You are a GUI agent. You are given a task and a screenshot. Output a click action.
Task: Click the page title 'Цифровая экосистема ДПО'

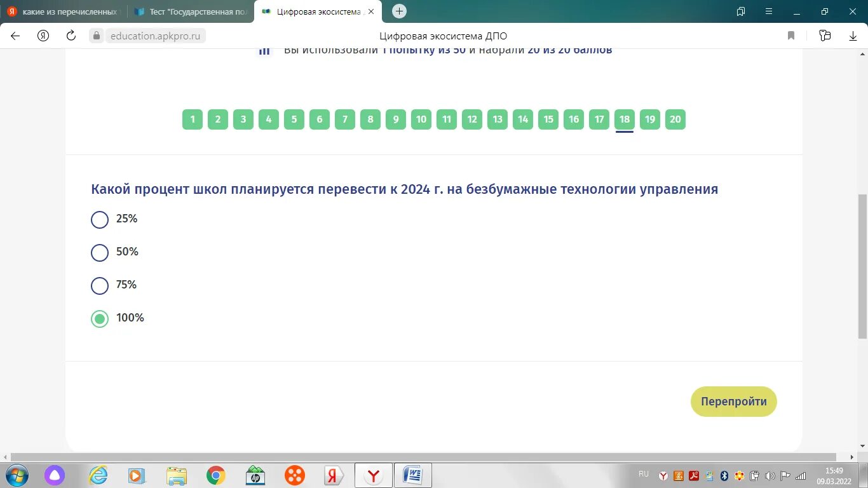444,36
